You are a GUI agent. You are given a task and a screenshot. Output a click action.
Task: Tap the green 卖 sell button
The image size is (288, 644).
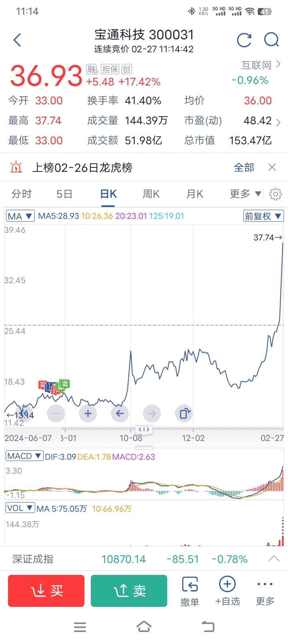(129, 591)
